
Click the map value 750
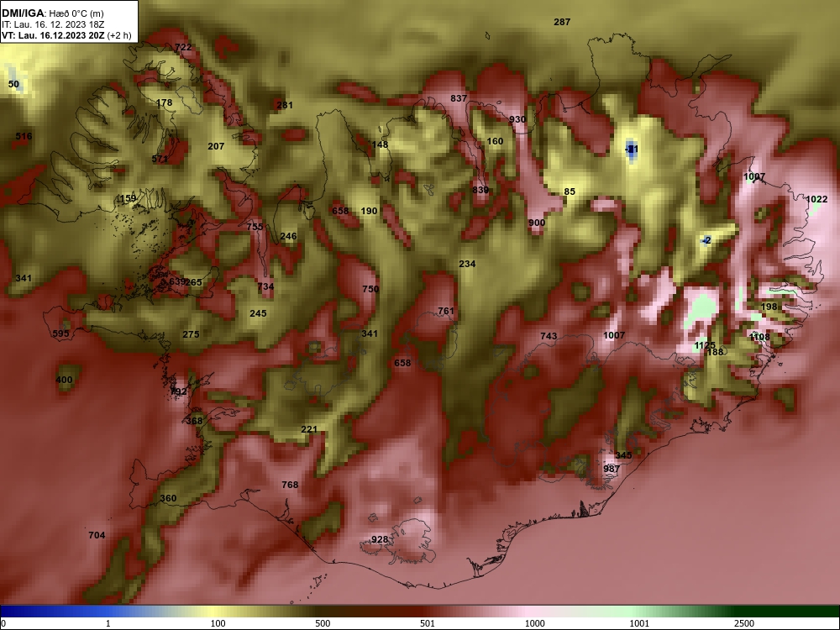click(370, 289)
